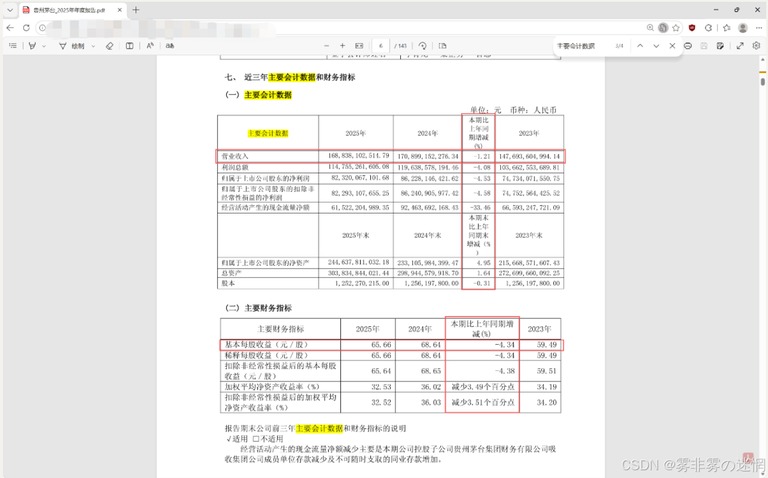Image resolution: width=768 pixels, height=478 pixels.
Task: Print the PDF document
Action: [688, 46]
